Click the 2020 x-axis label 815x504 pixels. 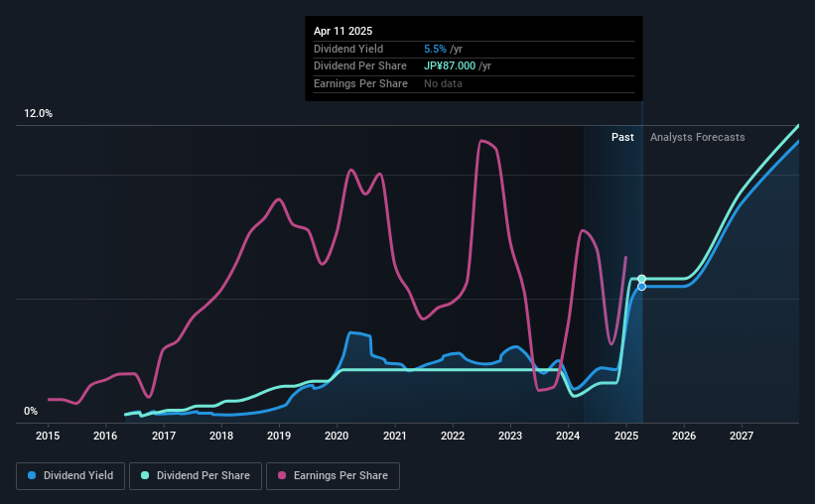(337, 436)
